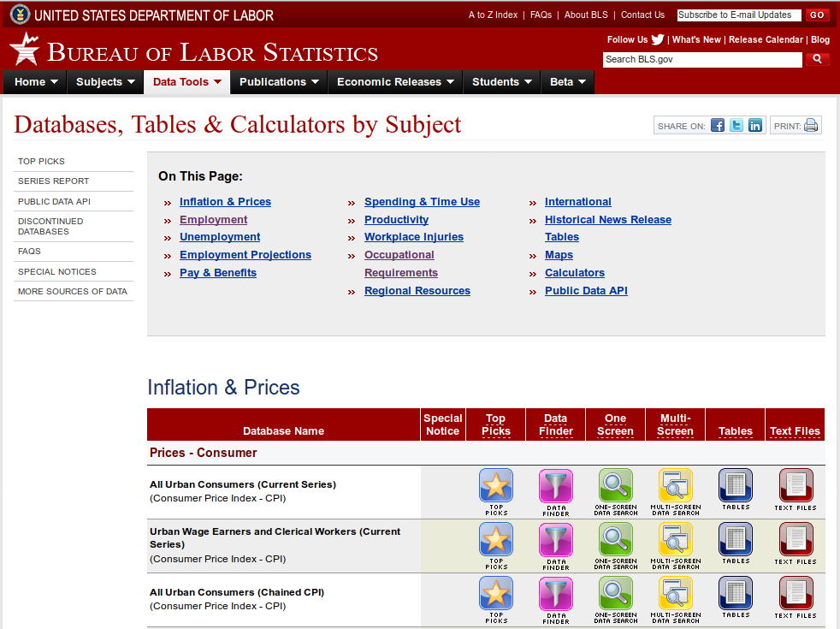Follow the Workplace Injuries link
The width and height of the screenshot is (840, 629).
(x=413, y=236)
